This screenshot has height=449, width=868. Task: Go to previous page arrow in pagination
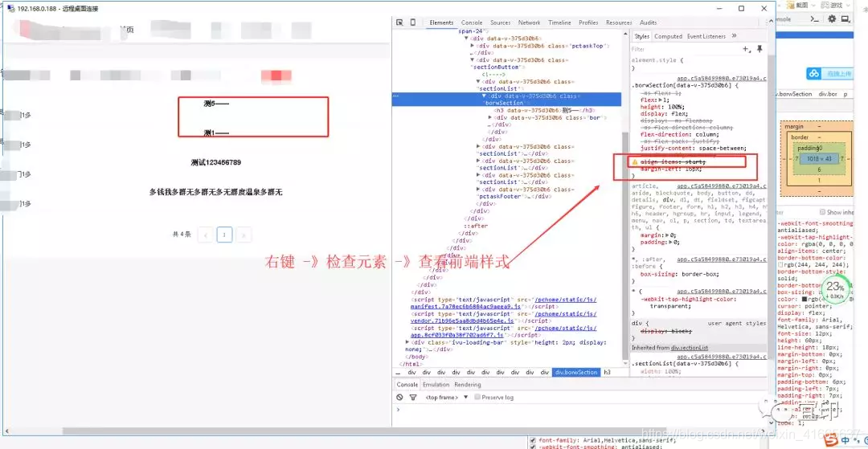206,235
